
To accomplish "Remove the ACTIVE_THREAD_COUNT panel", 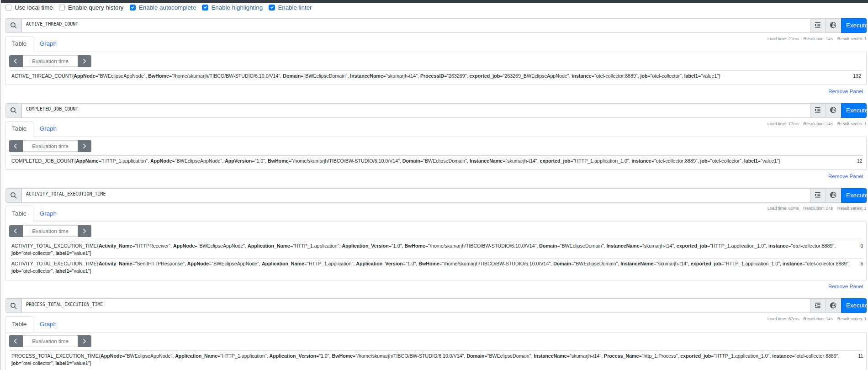I will (x=846, y=91).
